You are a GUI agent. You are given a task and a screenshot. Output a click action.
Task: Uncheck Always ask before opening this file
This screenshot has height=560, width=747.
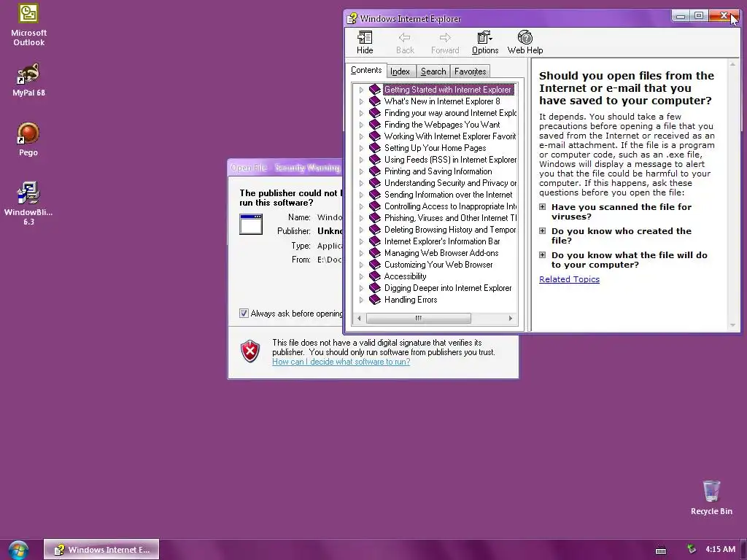(244, 314)
